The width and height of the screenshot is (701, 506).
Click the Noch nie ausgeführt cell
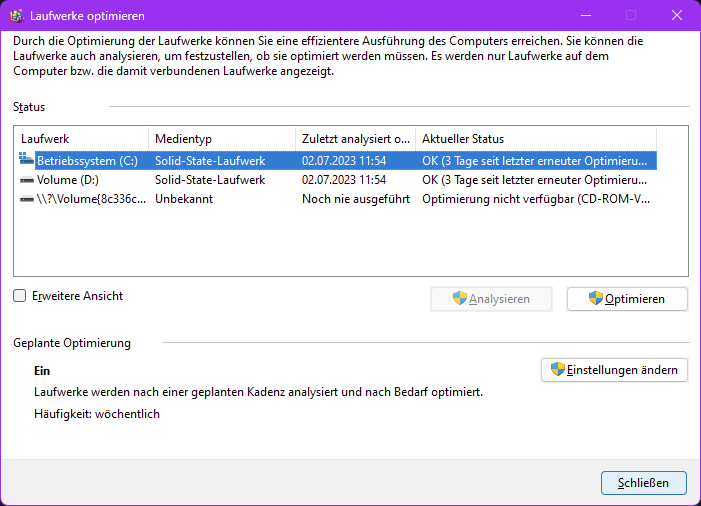356,199
